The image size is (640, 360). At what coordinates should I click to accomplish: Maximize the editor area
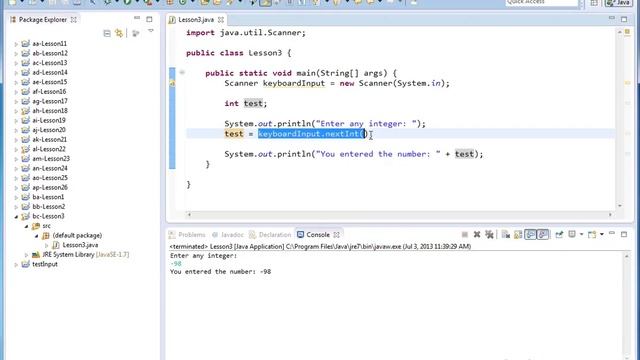[x=624, y=19]
